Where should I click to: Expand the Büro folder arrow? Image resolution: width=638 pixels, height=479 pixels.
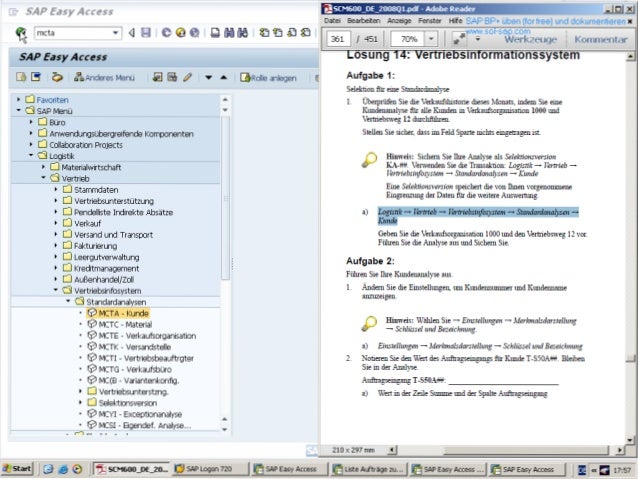(31, 122)
